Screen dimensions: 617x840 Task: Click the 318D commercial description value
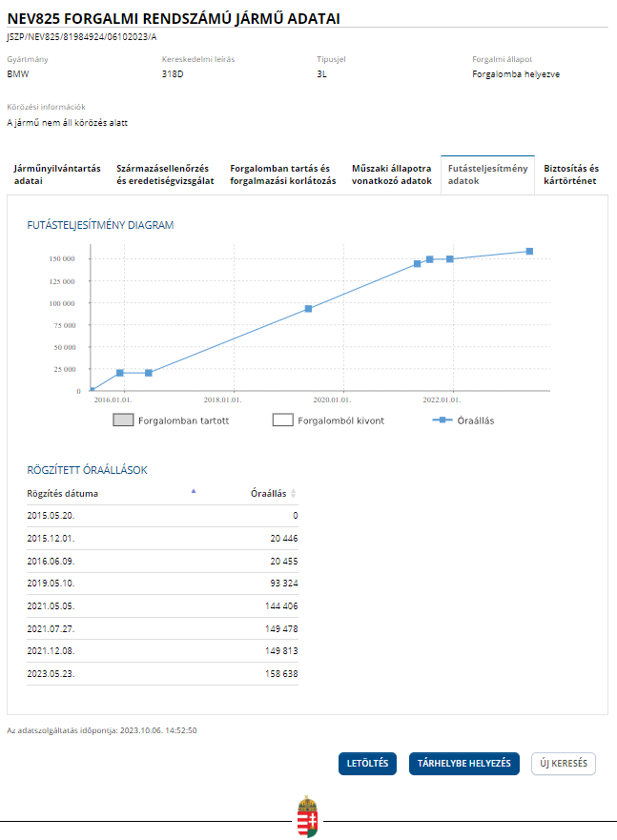pyautogui.click(x=173, y=74)
